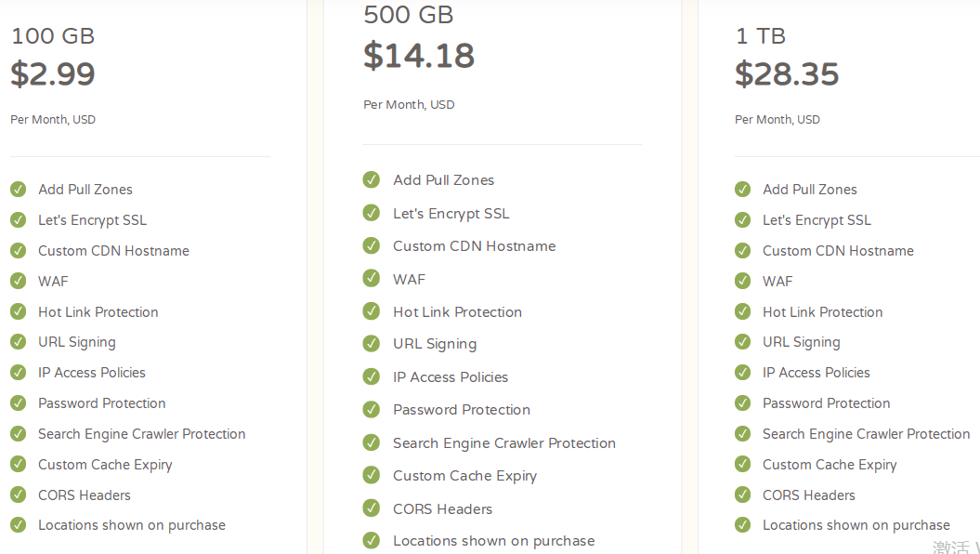
Task: Click the checkmark next to Password Protection in 100 GB plan
Action: (x=18, y=402)
